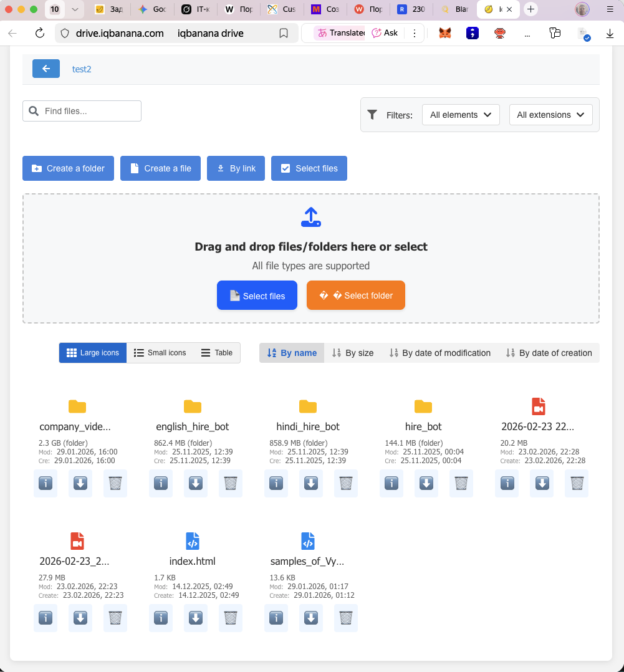624x672 pixels.
Task: Focus the Find files search field
Action: click(x=82, y=111)
